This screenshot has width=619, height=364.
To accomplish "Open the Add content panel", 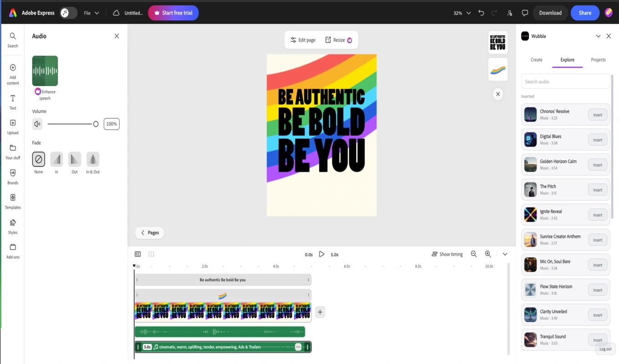I will [x=13, y=74].
